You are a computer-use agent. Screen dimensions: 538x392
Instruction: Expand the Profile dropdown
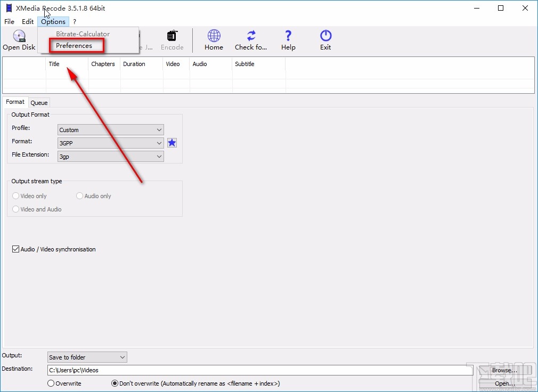pos(110,130)
